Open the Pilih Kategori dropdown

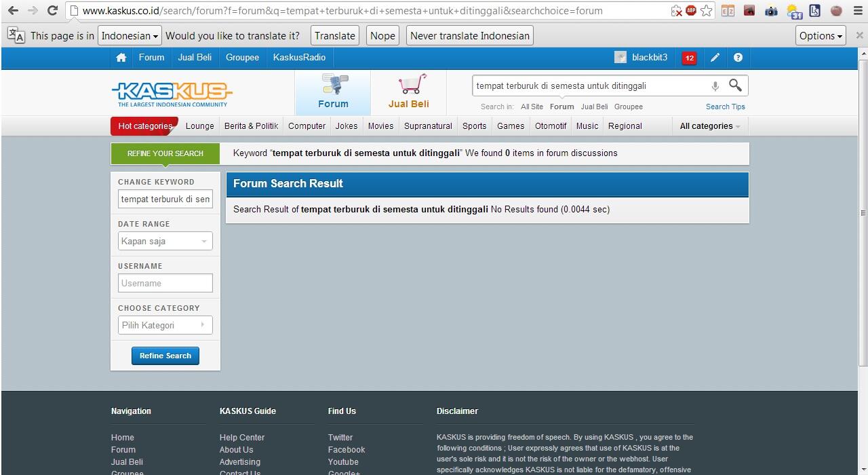click(165, 325)
